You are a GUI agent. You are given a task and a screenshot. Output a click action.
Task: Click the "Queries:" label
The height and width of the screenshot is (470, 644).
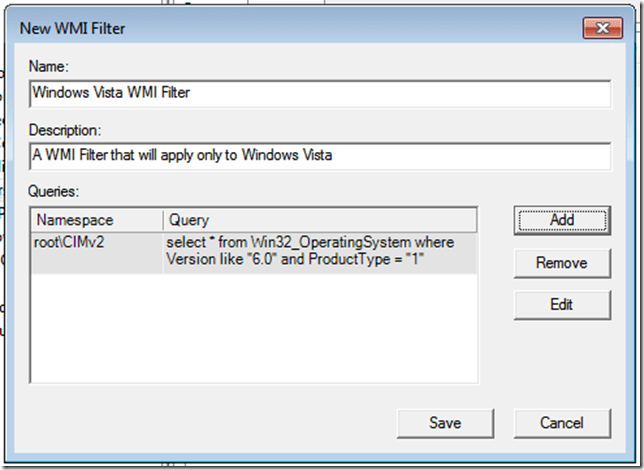pyautogui.click(x=57, y=189)
